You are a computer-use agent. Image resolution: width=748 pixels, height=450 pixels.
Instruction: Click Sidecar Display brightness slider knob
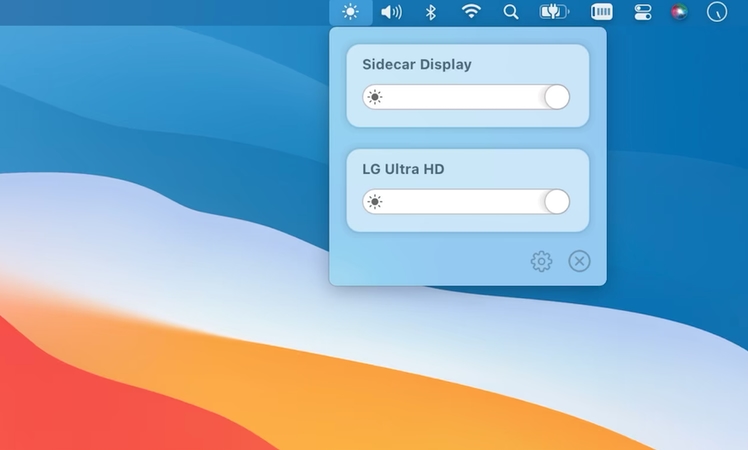pyautogui.click(x=557, y=97)
